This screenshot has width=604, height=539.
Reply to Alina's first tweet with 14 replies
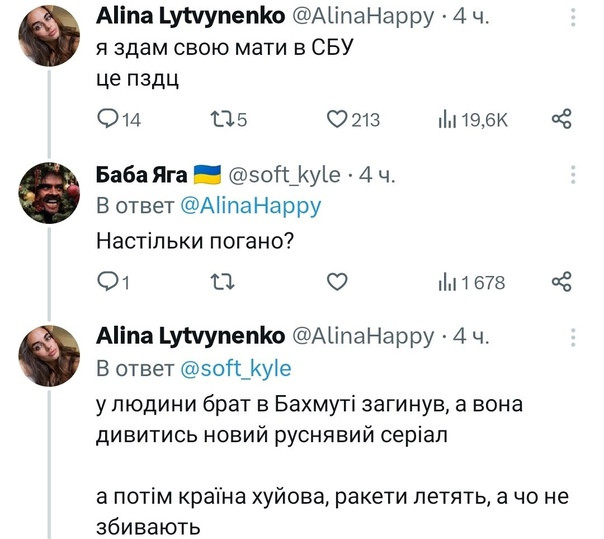[x=108, y=120]
